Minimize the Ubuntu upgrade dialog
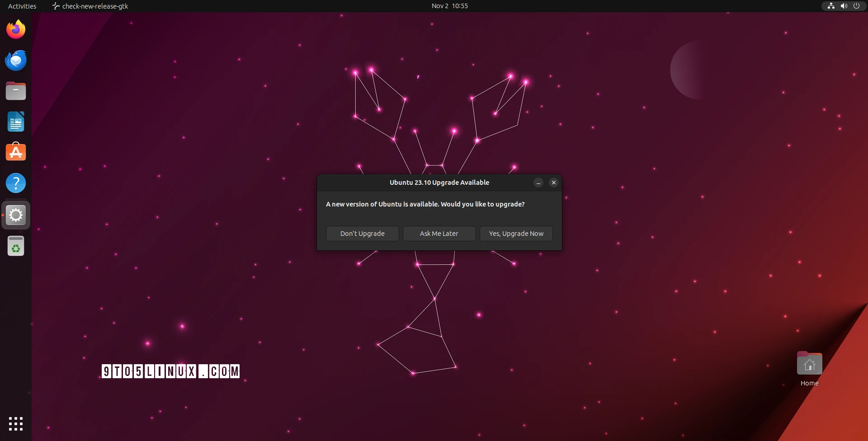This screenshot has height=441, width=868. point(538,183)
